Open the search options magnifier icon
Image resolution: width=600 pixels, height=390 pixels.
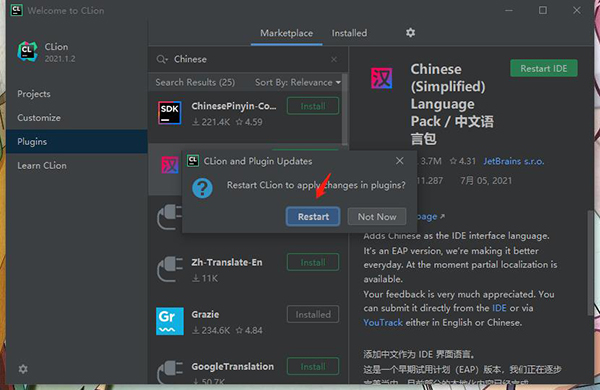point(161,59)
